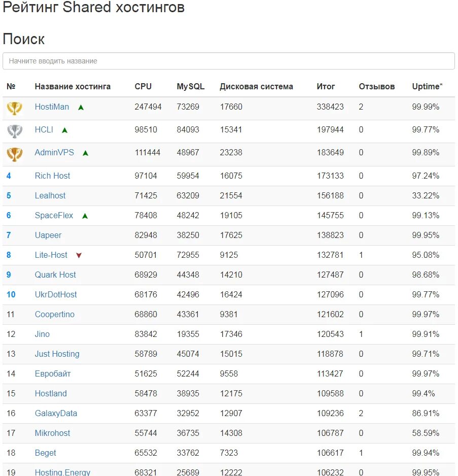This screenshot has height=476, width=458.
Task: Focus the hosting name search field
Action: pyautogui.click(x=229, y=61)
